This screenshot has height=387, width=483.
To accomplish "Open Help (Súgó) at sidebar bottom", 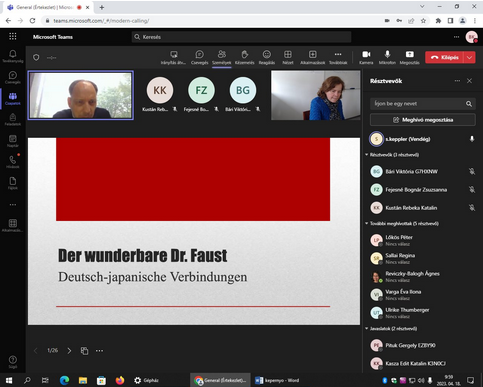I will coord(13,362).
